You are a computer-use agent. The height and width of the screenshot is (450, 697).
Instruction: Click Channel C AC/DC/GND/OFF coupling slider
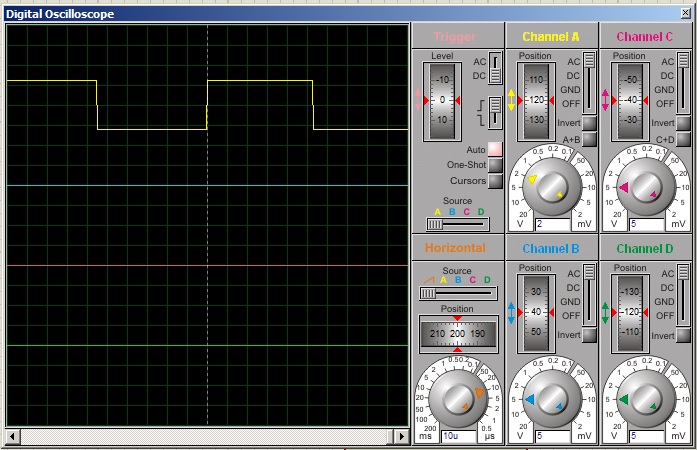pos(684,83)
